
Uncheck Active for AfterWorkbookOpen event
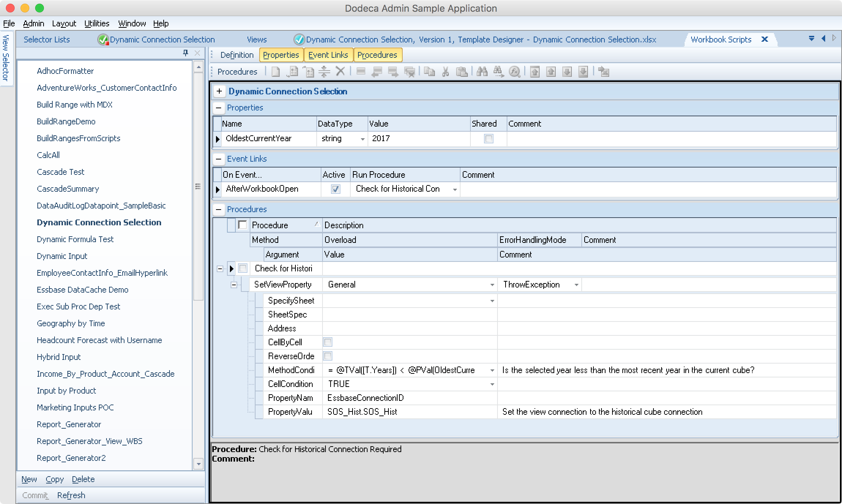point(335,189)
